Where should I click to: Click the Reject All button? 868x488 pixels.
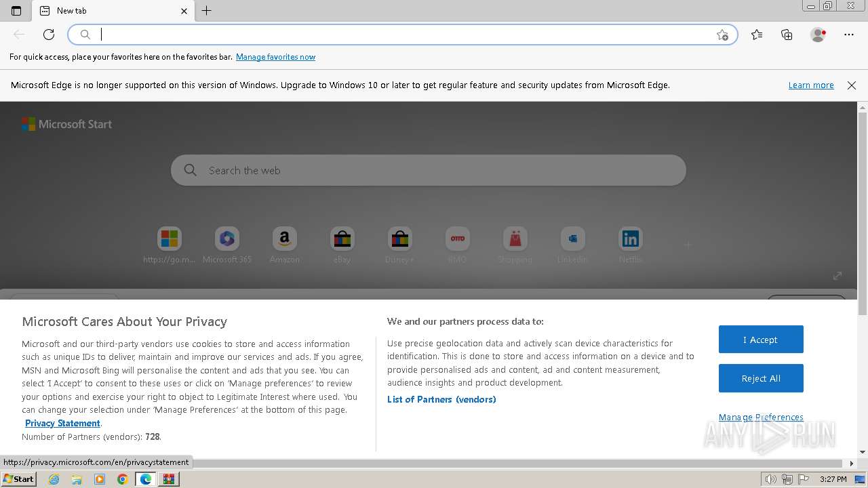click(x=761, y=378)
